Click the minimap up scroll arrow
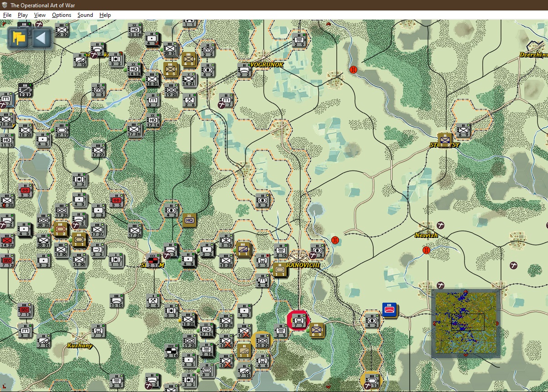This screenshot has height=392, width=548. coord(466,292)
